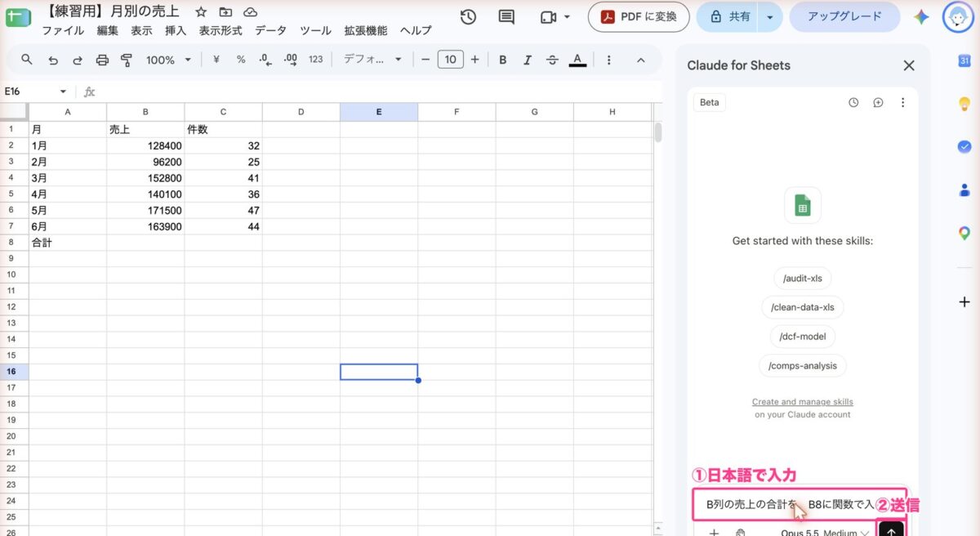This screenshot has width=980, height=536.
Task: Print the spreadsheet
Action: pyautogui.click(x=102, y=60)
